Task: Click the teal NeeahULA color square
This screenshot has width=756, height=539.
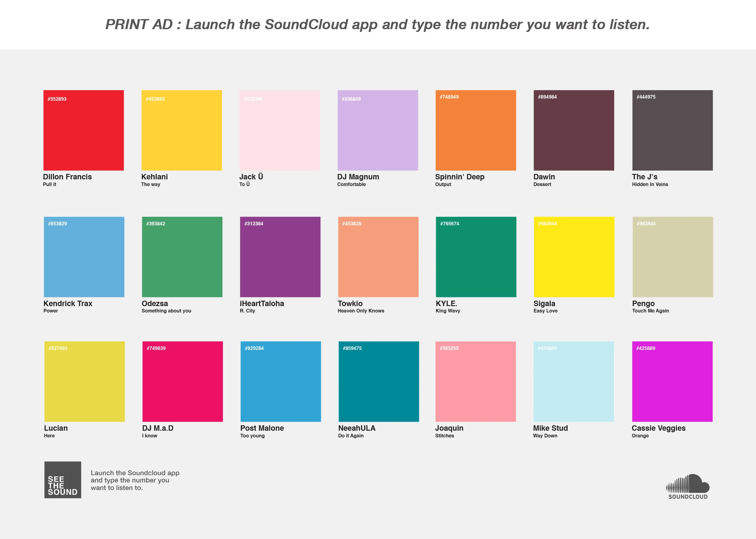Action: click(379, 382)
